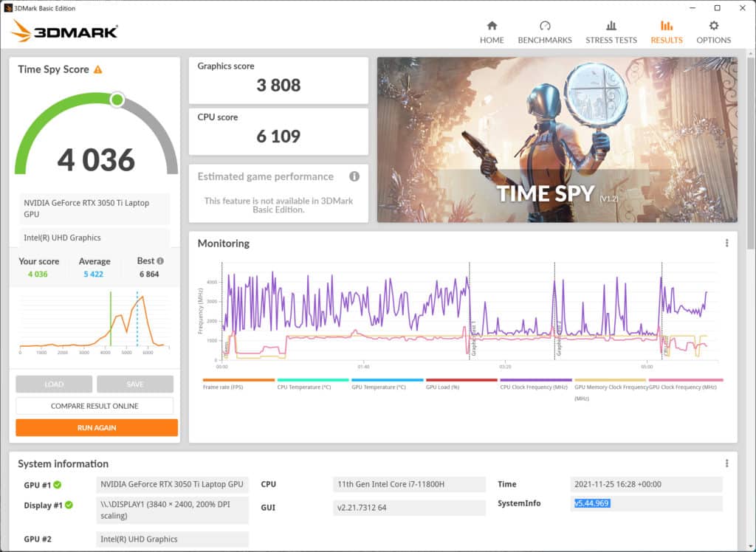Click the green Your score value 4 036
Viewport: 756px width, 552px height.
click(38, 275)
